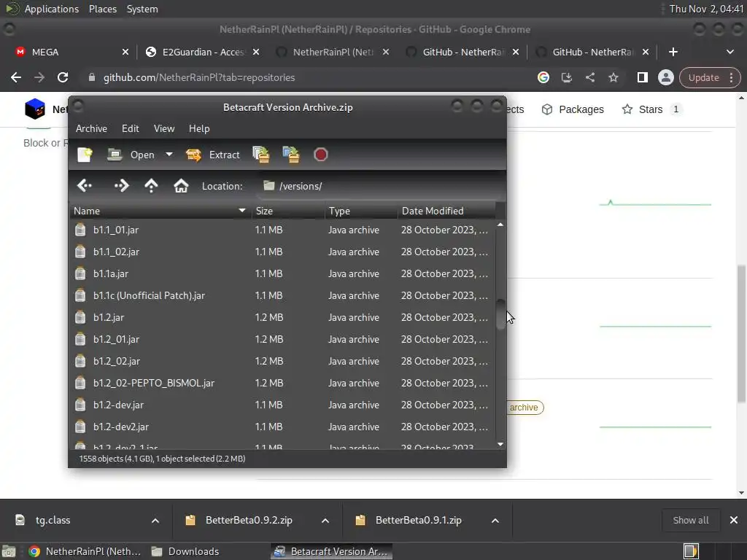Click file list scroll up arrow

pyautogui.click(x=500, y=225)
